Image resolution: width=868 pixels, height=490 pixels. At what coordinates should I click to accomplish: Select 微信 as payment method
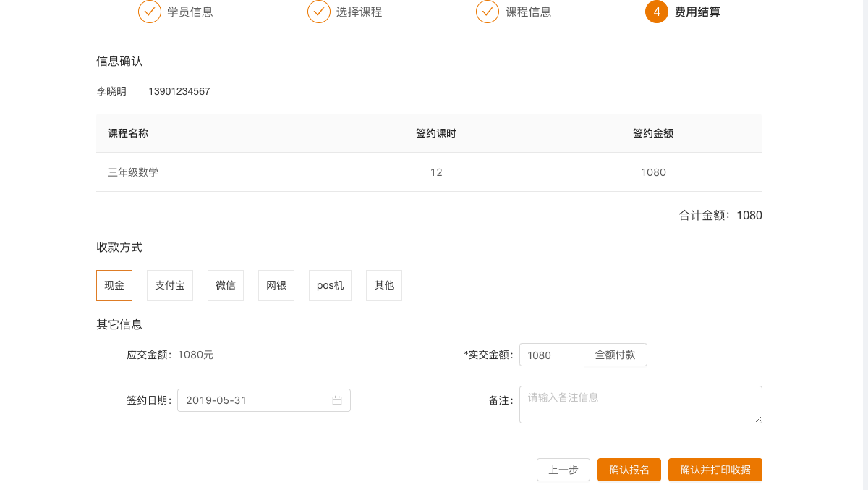click(x=226, y=285)
